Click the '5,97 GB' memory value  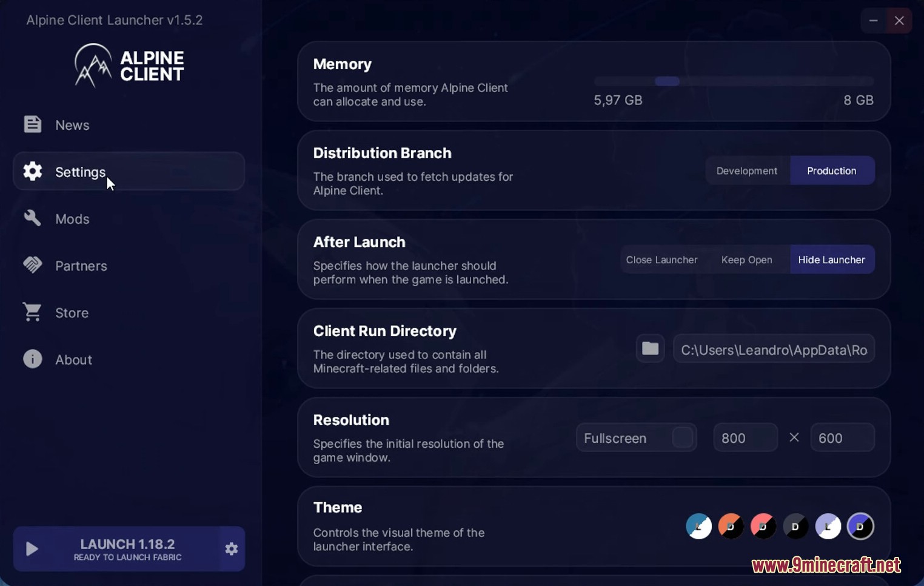click(x=618, y=100)
